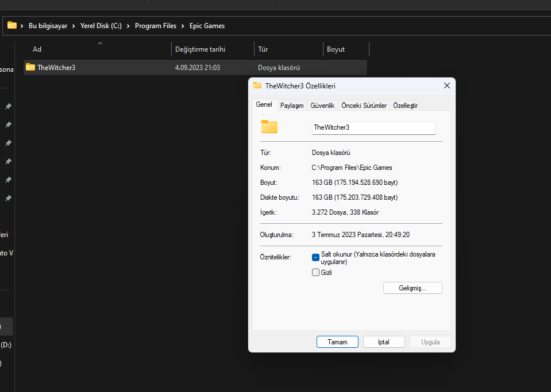Toggle the Salt okunur checkbox
This screenshot has width=551, height=392.
click(x=315, y=258)
